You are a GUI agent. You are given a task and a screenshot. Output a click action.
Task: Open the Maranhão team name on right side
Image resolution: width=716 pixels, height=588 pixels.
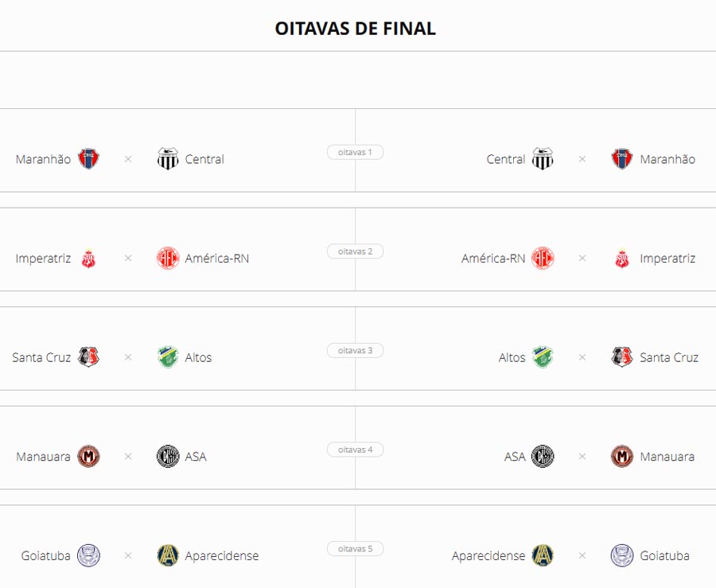click(667, 159)
